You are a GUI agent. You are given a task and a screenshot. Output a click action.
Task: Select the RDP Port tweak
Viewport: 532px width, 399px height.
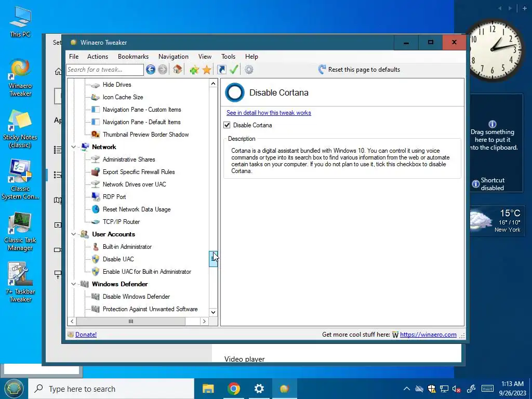114,197
